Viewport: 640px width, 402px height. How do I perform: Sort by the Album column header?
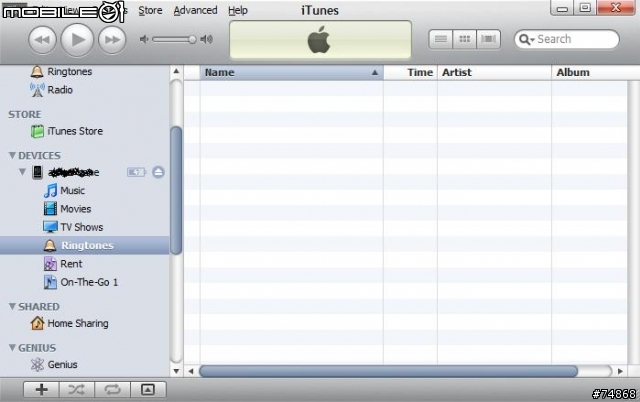[596, 73]
